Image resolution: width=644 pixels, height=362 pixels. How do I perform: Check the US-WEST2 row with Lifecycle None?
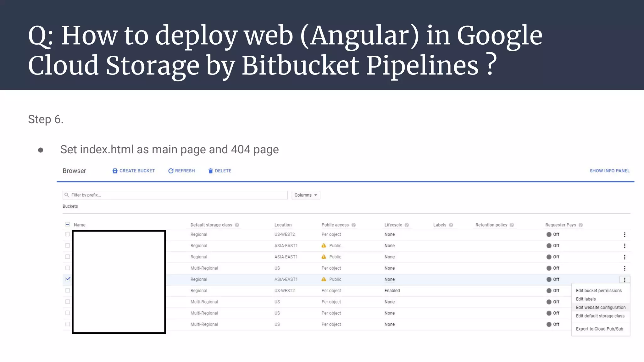(68, 234)
